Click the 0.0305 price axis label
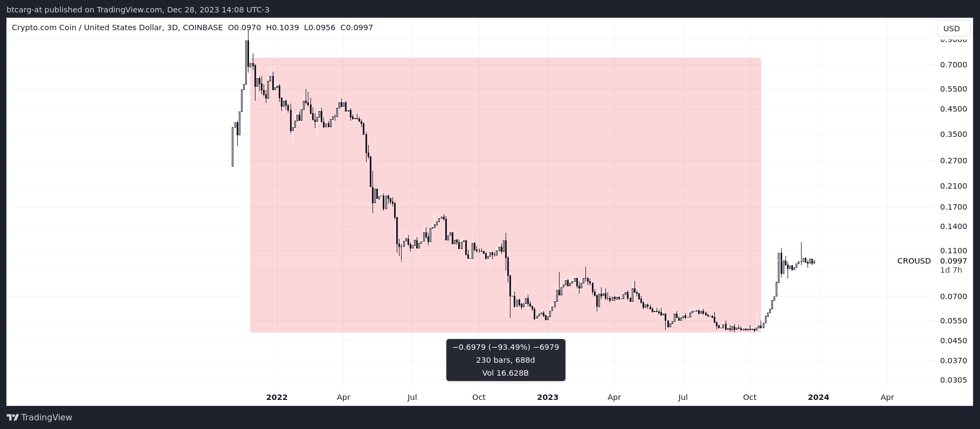The height and width of the screenshot is (429, 980). 953,380
